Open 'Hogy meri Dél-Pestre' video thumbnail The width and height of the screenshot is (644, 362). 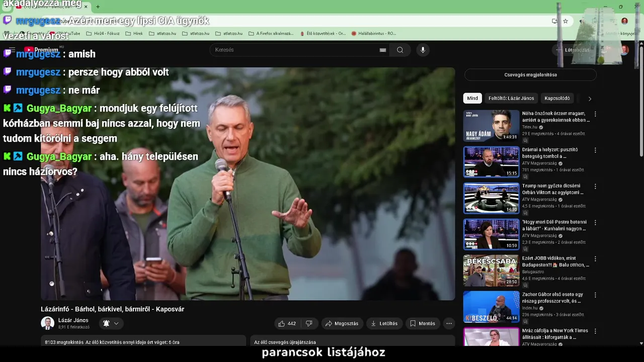491,234
